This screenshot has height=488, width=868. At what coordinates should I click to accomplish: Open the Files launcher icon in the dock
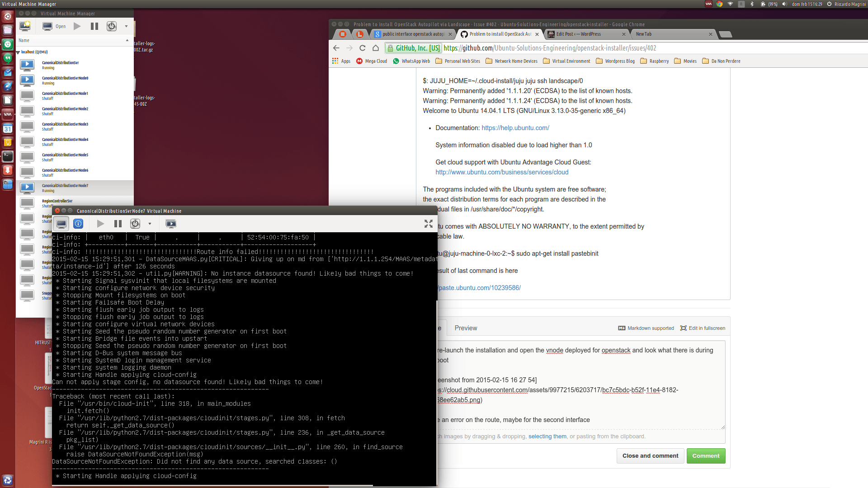pyautogui.click(x=8, y=30)
